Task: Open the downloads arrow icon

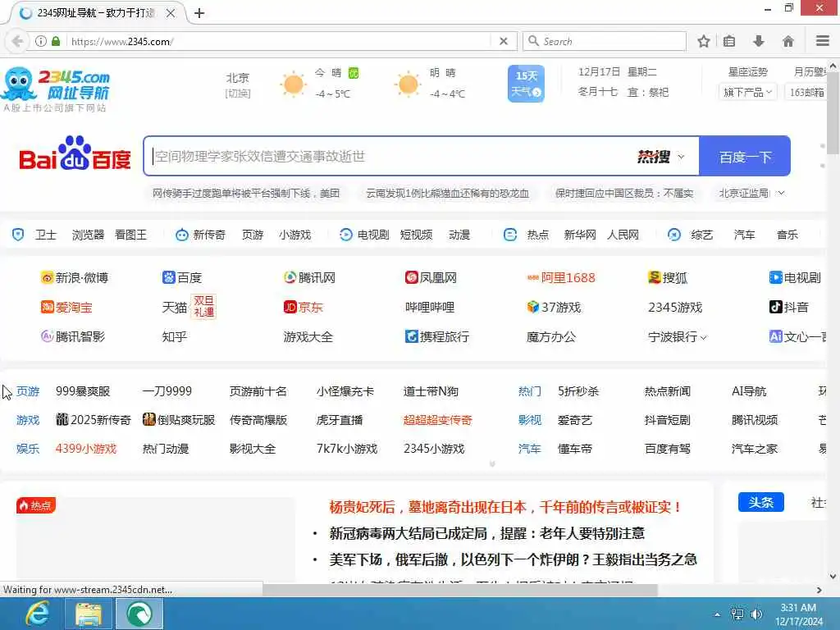Action: pos(759,41)
